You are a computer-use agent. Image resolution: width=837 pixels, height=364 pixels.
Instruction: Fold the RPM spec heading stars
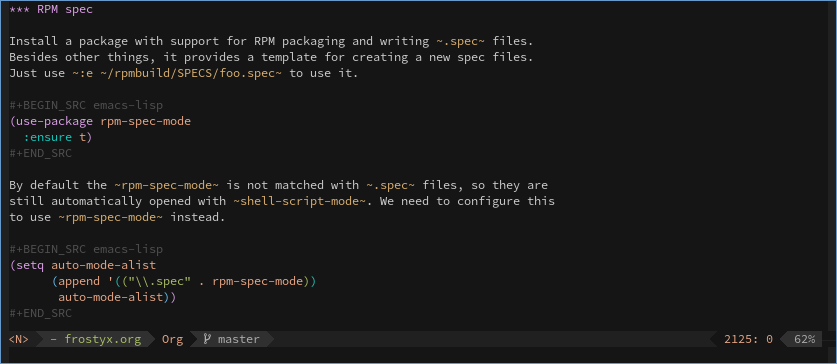(x=19, y=10)
